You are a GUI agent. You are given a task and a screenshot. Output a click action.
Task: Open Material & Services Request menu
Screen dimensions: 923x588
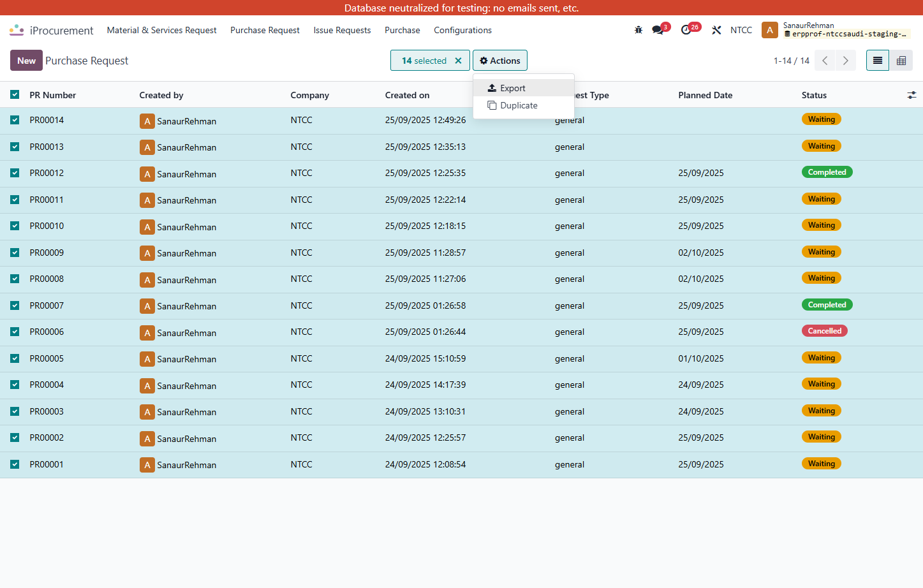click(x=161, y=30)
